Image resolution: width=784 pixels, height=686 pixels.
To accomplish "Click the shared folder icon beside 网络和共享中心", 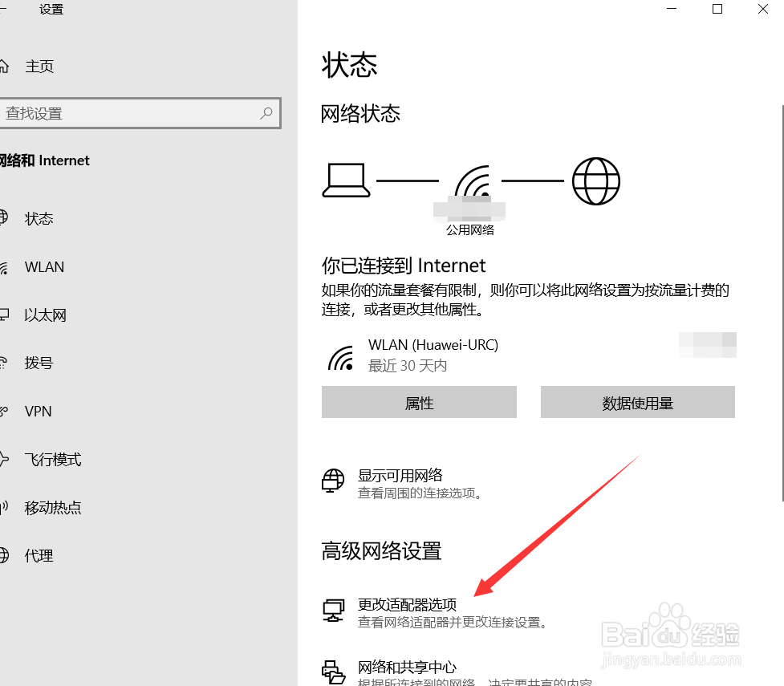I will point(332,671).
